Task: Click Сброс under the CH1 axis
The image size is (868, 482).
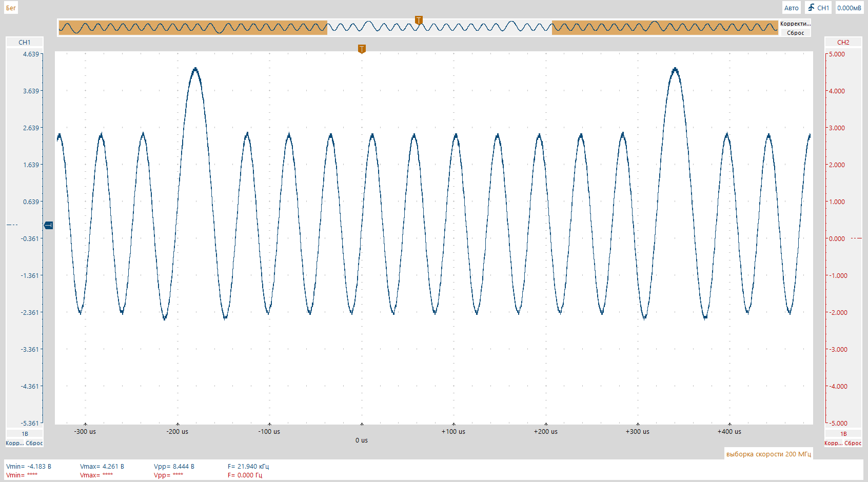Action: pyautogui.click(x=34, y=443)
